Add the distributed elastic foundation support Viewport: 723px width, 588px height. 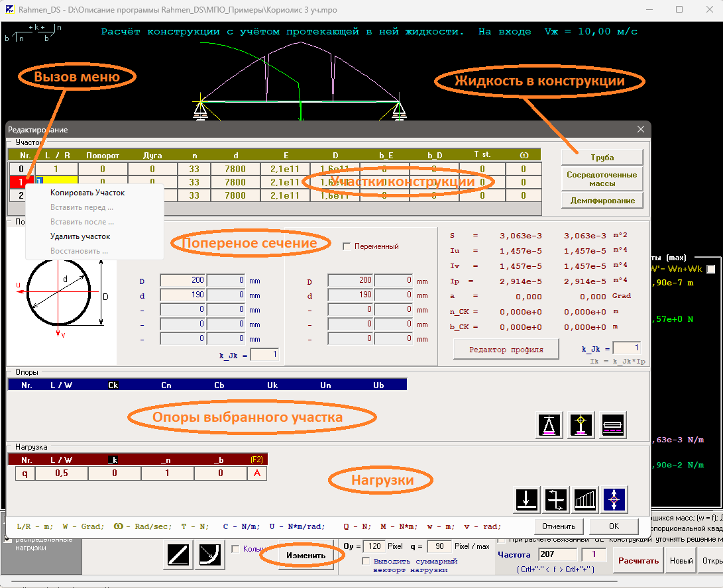click(x=613, y=424)
